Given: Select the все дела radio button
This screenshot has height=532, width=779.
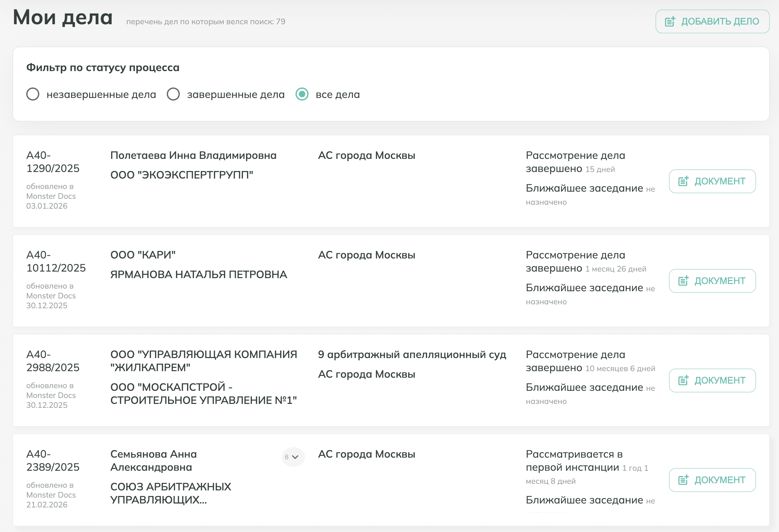Looking at the screenshot, I should tap(302, 94).
